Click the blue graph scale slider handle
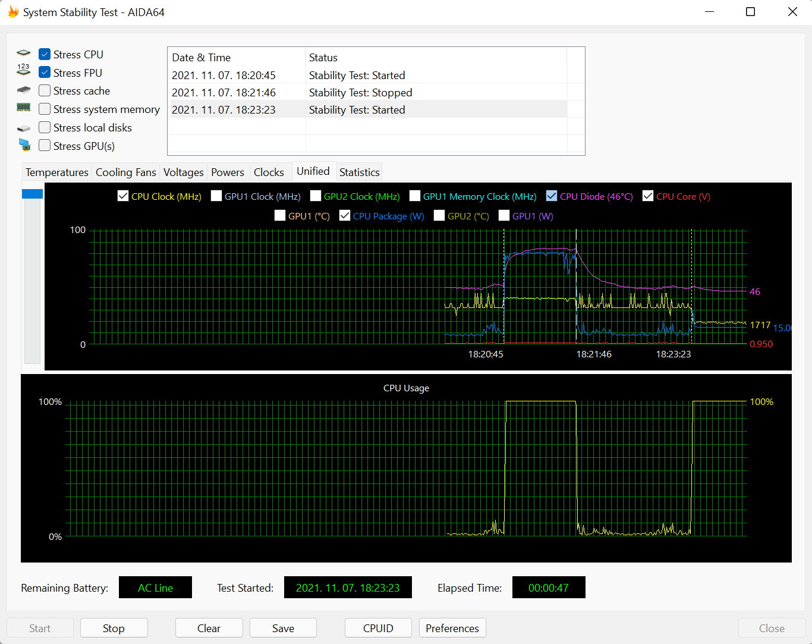The width and height of the screenshot is (812, 644). coord(32,194)
